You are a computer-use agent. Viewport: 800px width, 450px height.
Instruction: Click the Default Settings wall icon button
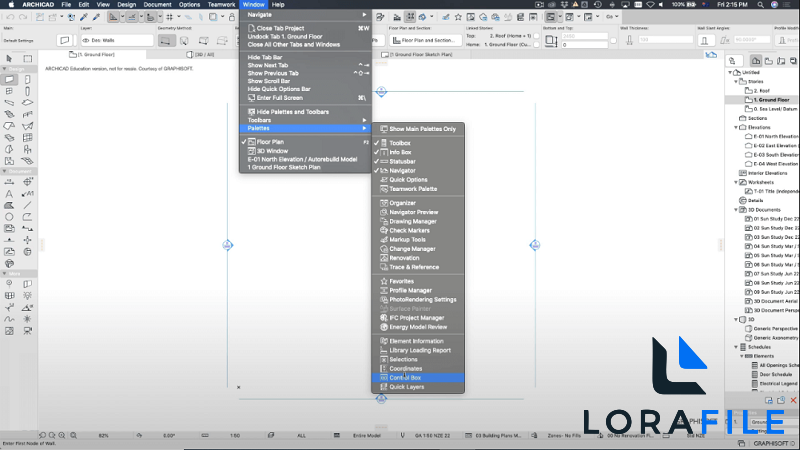(x=64, y=40)
